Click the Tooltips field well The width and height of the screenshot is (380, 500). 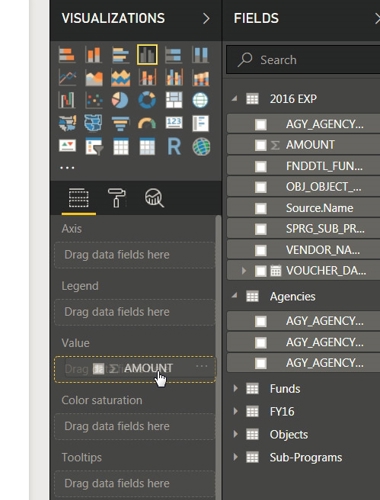point(134,484)
